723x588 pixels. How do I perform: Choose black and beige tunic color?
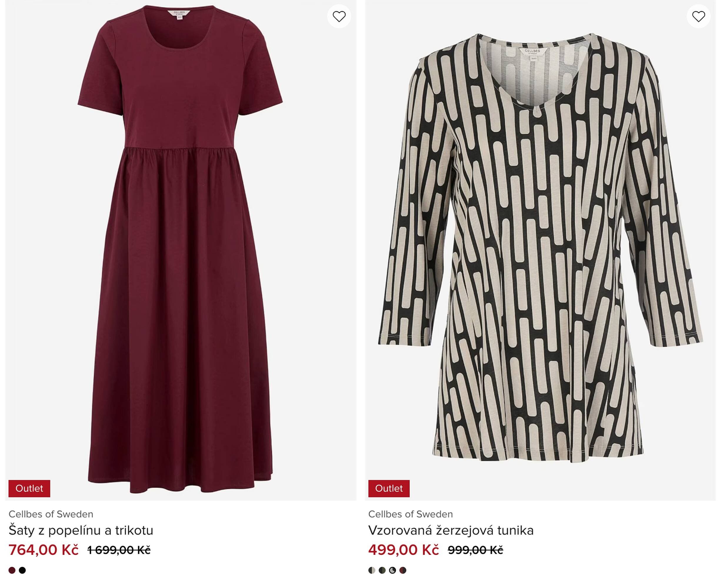click(372, 570)
